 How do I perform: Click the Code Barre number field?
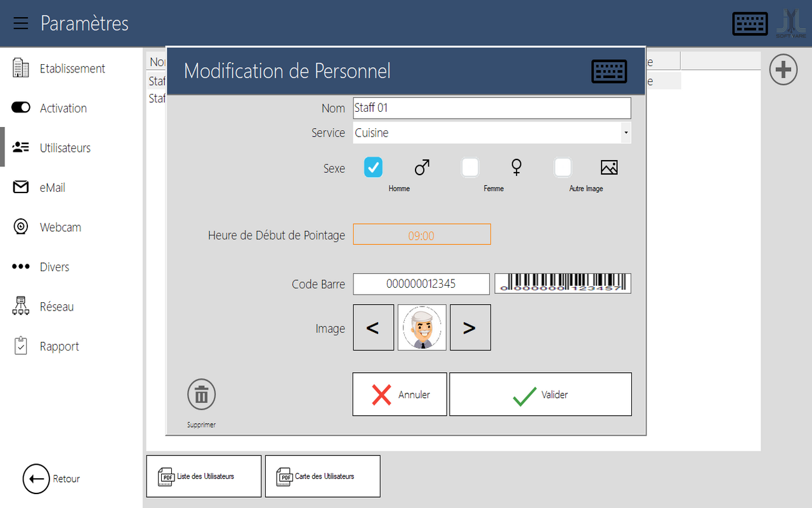click(421, 284)
